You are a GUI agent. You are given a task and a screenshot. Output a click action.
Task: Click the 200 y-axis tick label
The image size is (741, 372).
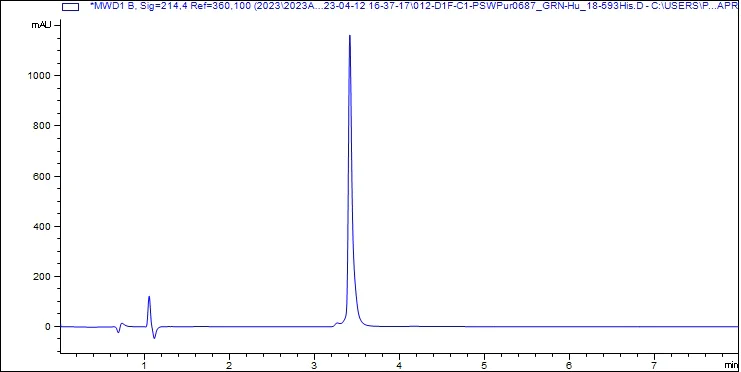pos(42,277)
